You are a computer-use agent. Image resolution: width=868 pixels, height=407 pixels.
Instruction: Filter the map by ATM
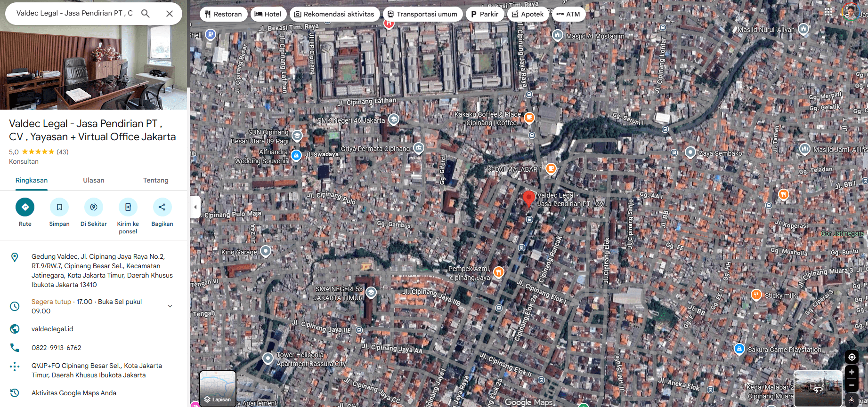[x=568, y=14]
